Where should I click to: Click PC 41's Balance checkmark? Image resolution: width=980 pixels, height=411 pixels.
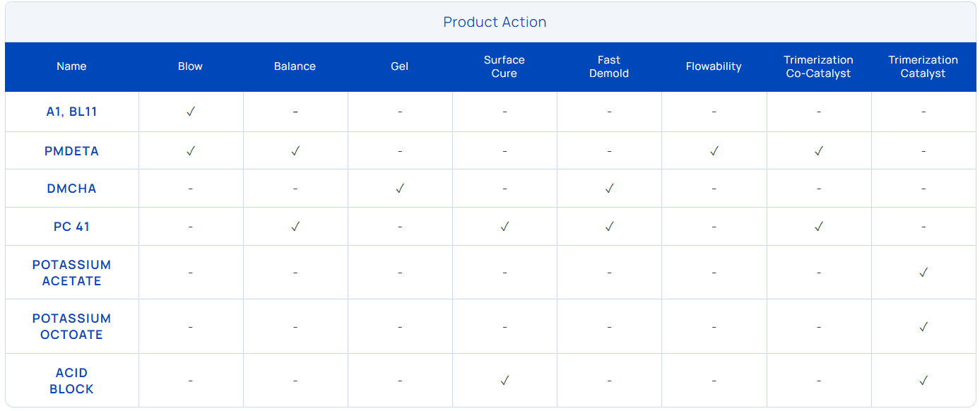click(295, 227)
